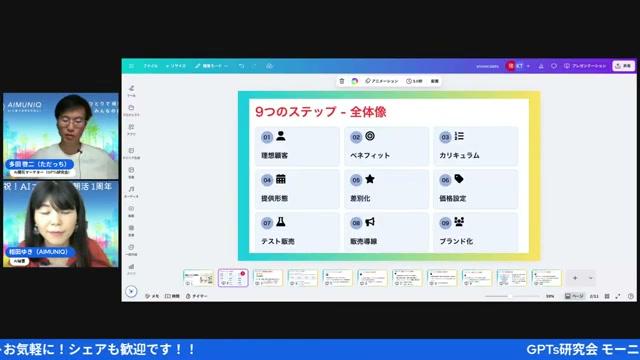Open the 時間 duration option
Image resolution: width=640 pixels, height=360 pixels.
[x=172, y=296]
